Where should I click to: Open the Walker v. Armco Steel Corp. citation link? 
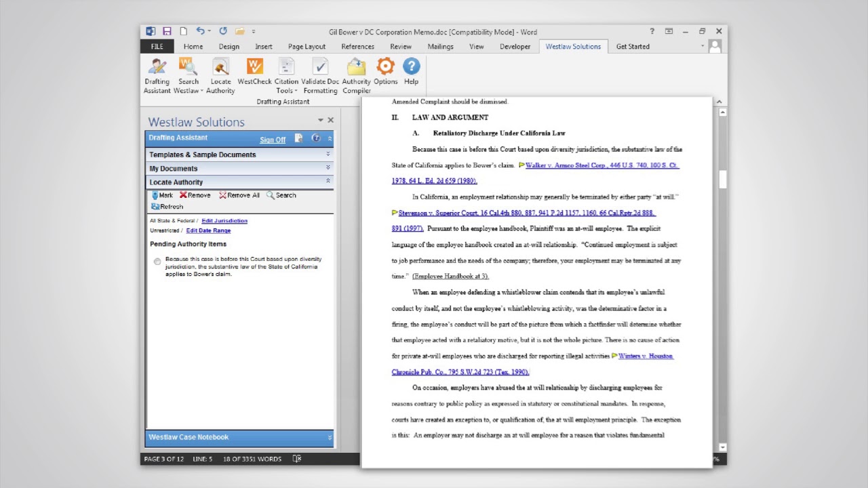tap(601, 165)
